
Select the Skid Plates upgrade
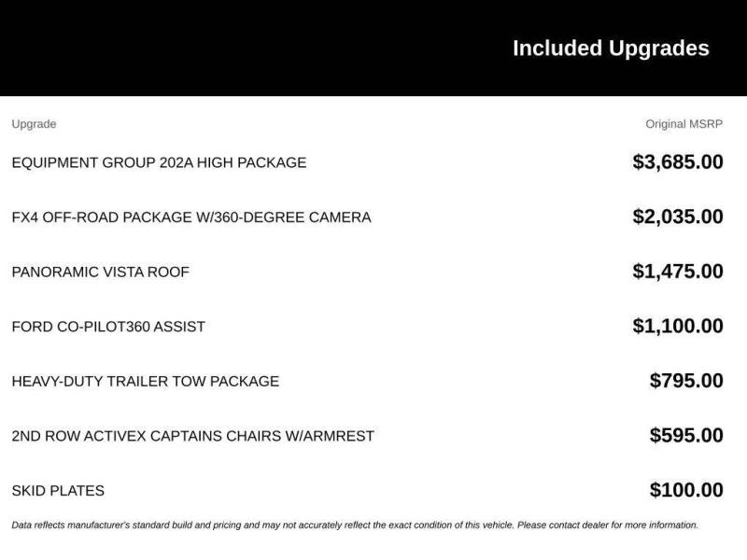[58, 492]
